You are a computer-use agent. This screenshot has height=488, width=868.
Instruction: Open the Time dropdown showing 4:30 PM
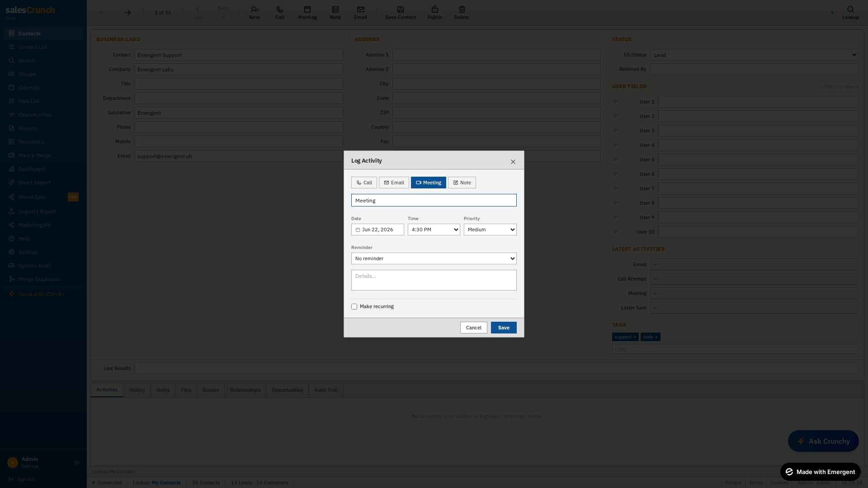434,230
